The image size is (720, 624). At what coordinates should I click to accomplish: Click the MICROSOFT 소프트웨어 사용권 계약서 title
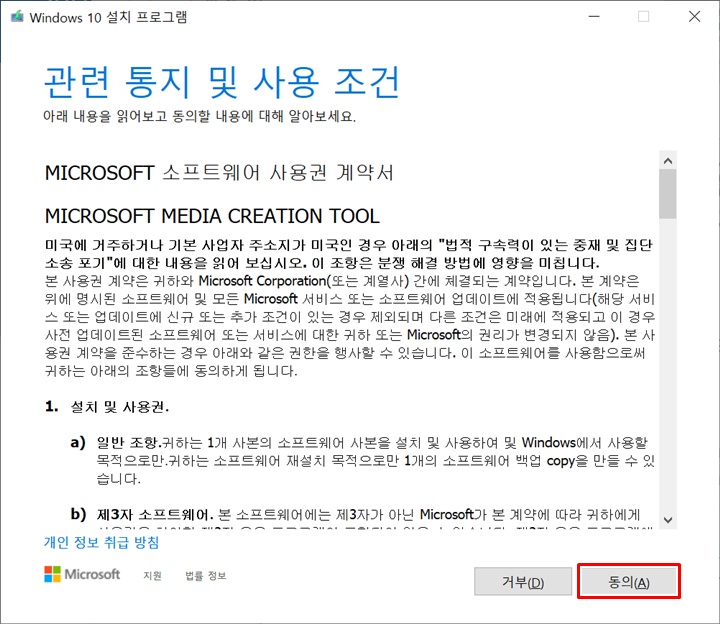coord(219,173)
